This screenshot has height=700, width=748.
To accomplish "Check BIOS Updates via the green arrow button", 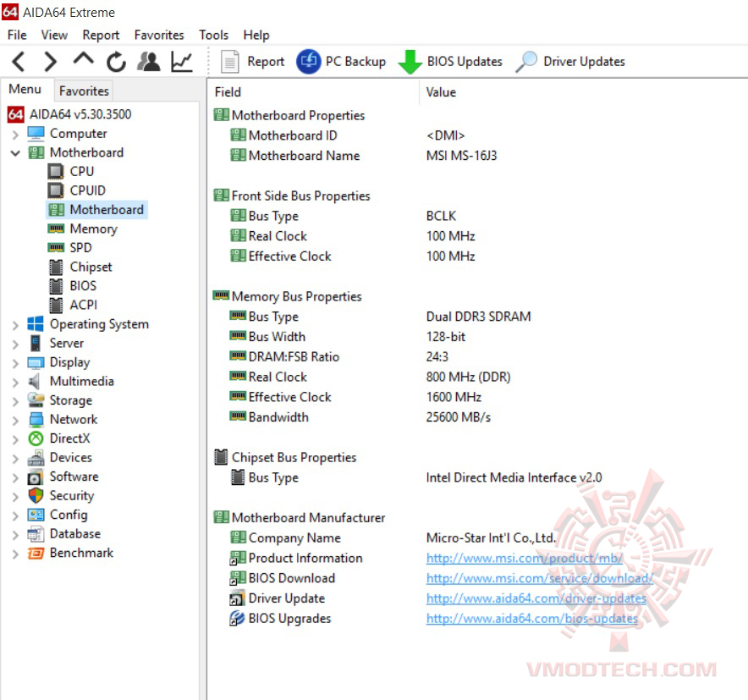I will (x=450, y=62).
